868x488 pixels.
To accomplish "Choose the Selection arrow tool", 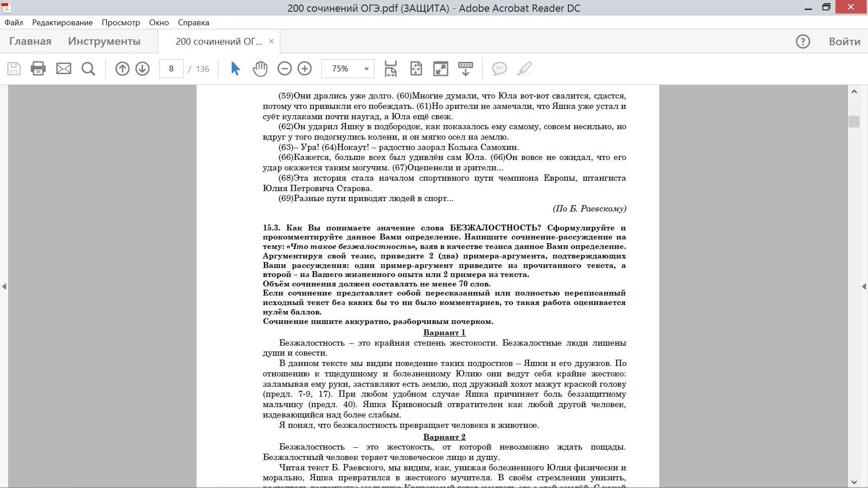I will [x=235, y=69].
